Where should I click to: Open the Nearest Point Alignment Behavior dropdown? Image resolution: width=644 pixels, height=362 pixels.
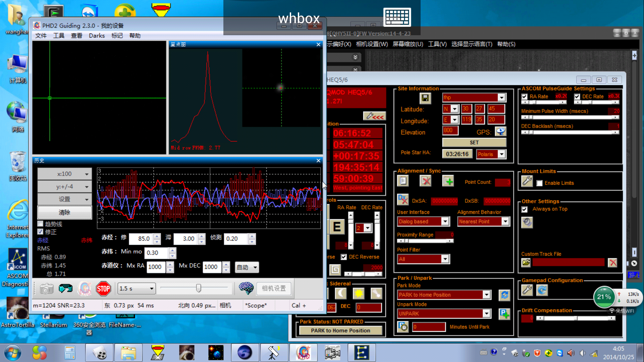click(483, 221)
